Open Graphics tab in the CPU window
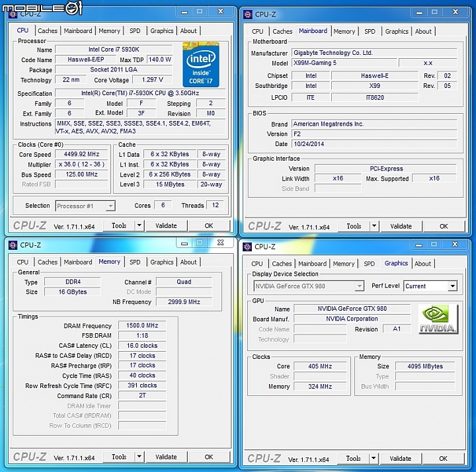The height and width of the screenshot is (472, 476). tap(162, 30)
